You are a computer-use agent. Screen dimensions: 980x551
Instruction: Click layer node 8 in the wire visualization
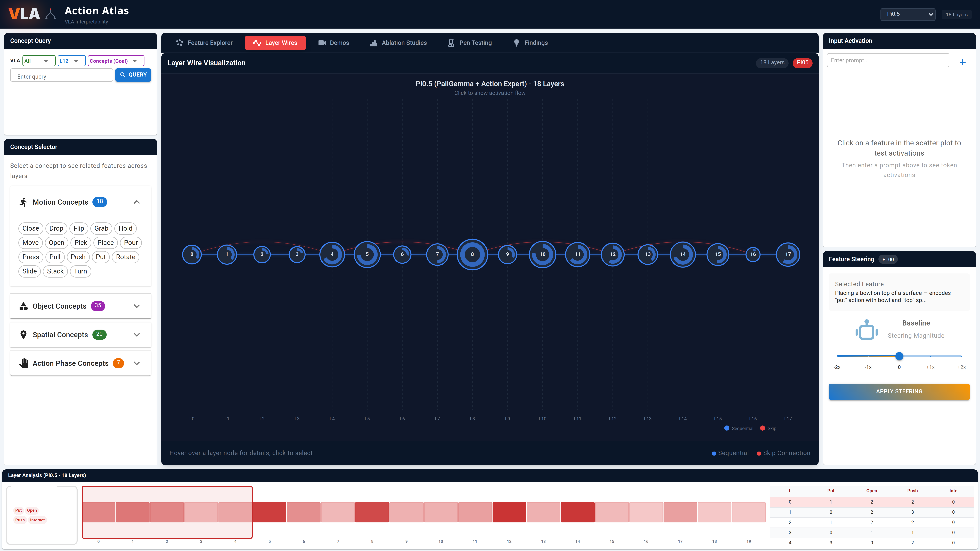click(x=472, y=254)
